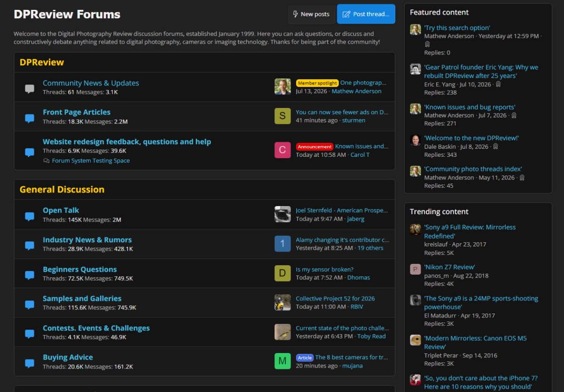
Task: Open the DPReview category heading
Action: pos(42,62)
